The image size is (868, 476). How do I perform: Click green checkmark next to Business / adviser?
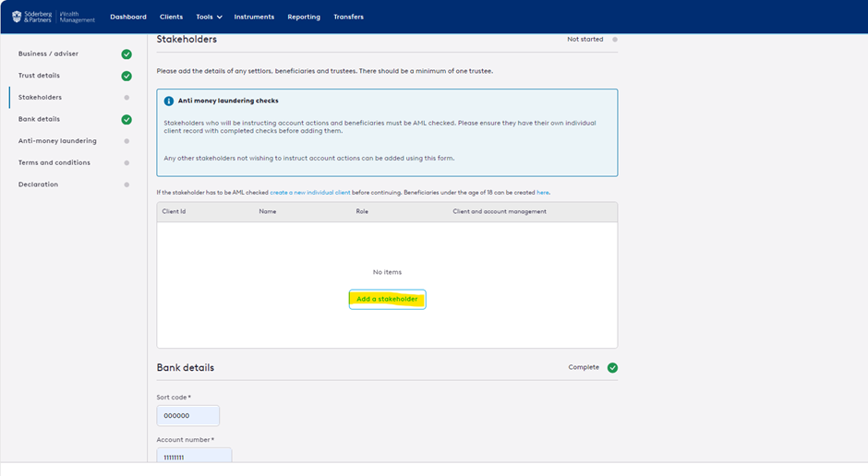click(127, 54)
